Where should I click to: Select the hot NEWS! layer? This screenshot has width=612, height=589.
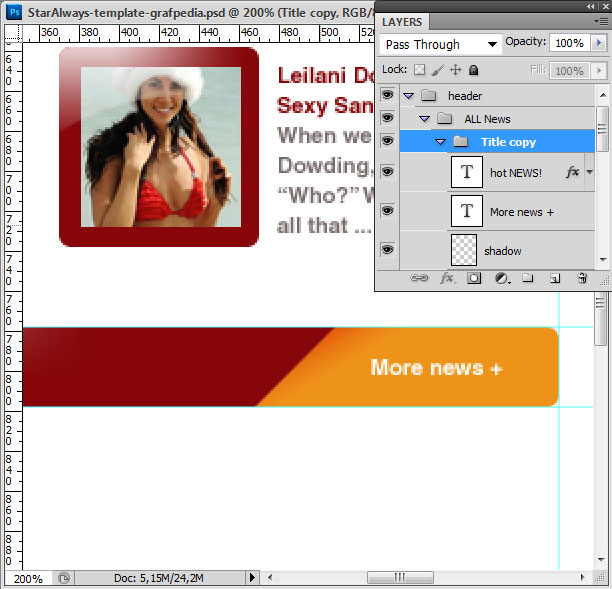point(498,172)
